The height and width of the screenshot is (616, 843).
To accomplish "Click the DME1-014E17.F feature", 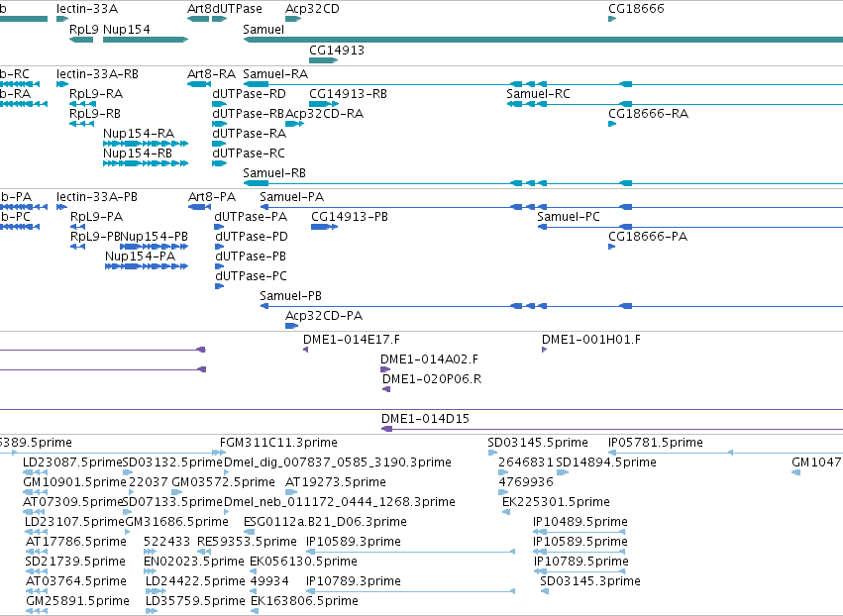I will click(306, 350).
